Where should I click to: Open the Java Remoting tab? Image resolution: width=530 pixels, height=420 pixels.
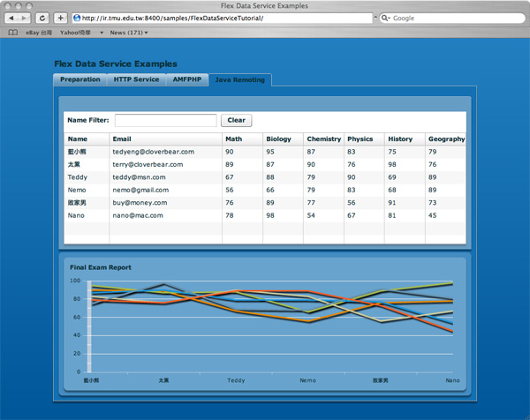click(239, 79)
